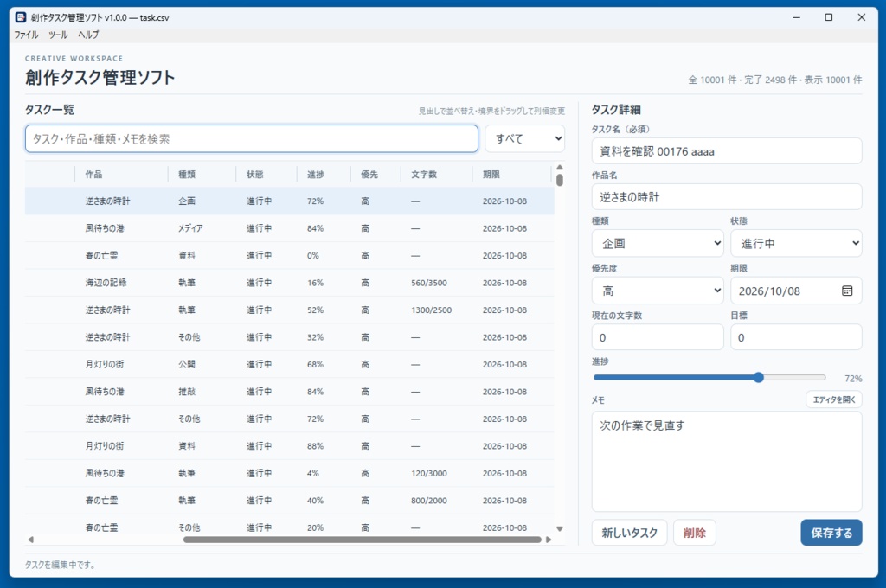
Task: Click the 作品名 input field
Action: 727,197
